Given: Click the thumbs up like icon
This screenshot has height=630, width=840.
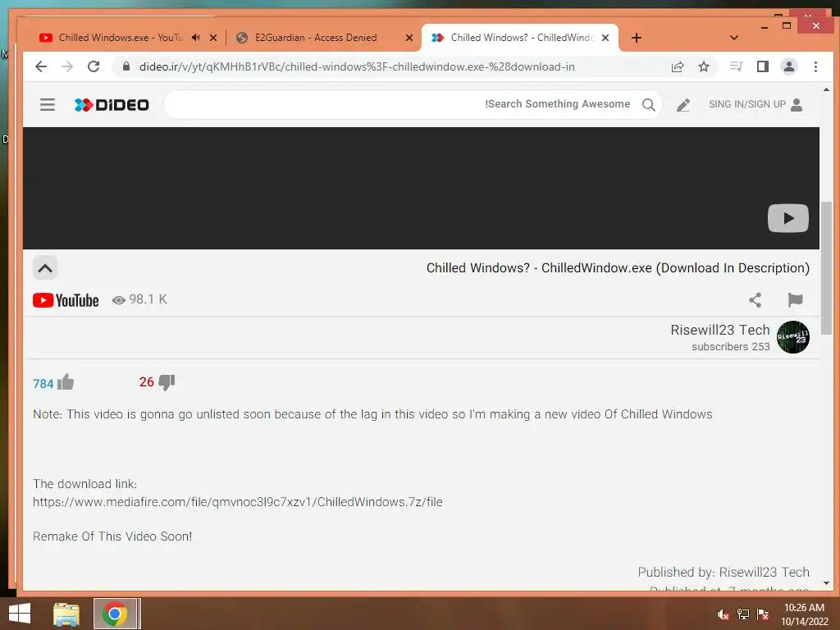Looking at the screenshot, I should (66, 382).
